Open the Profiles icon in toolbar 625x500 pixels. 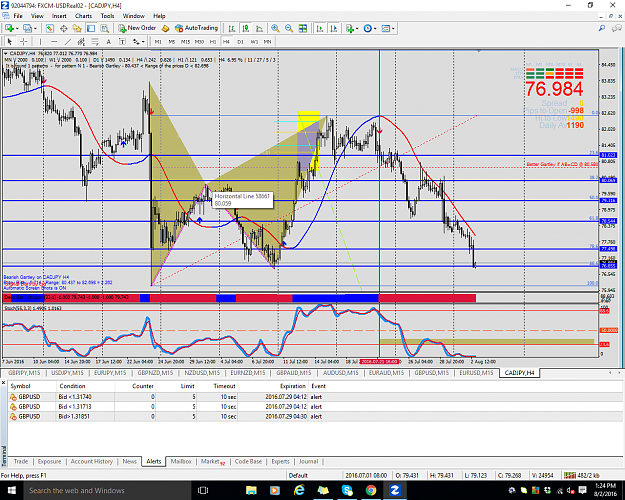coord(27,28)
